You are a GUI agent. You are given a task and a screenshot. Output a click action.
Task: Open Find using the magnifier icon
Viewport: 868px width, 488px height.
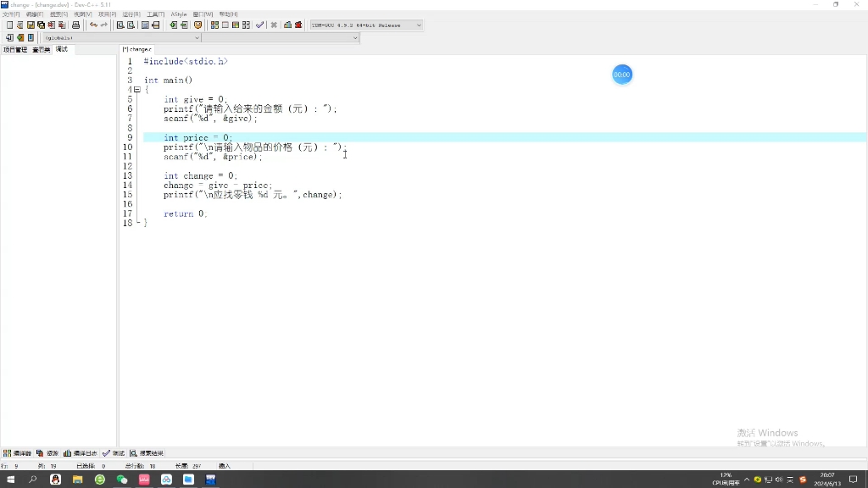(x=120, y=25)
